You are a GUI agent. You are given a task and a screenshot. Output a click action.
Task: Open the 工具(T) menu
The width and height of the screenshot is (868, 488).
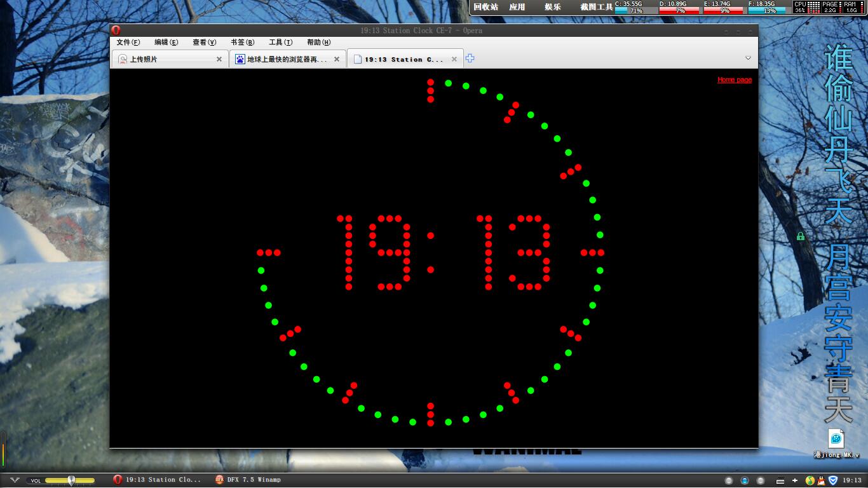(280, 43)
